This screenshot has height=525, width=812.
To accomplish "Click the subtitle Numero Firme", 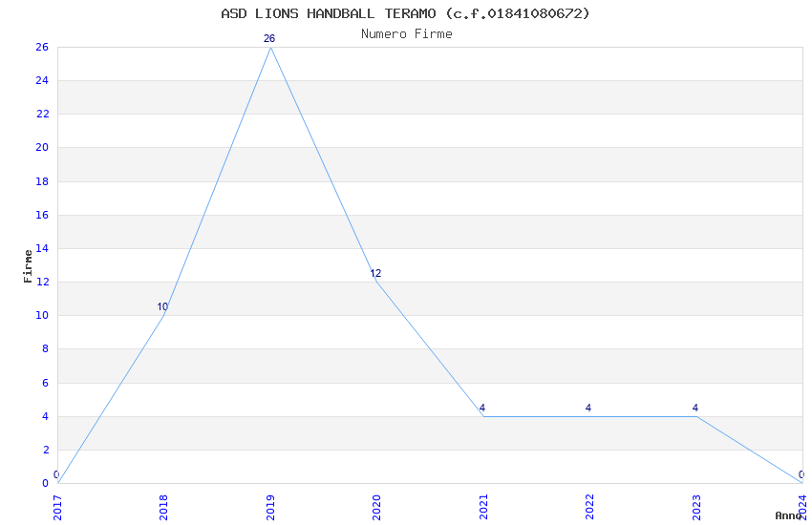I will click(407, 34).
